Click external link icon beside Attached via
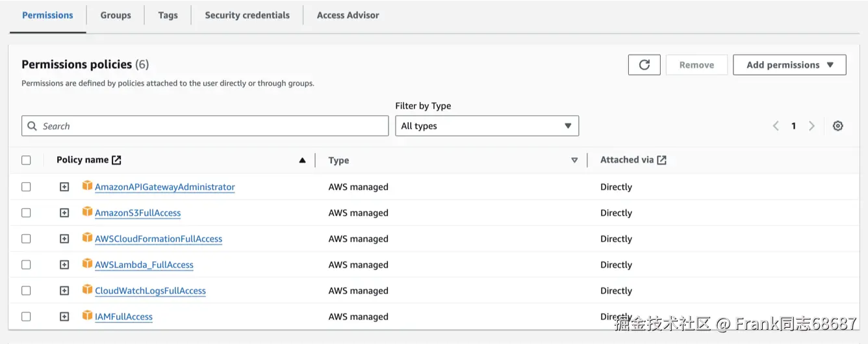 click(x=661, y=160)
